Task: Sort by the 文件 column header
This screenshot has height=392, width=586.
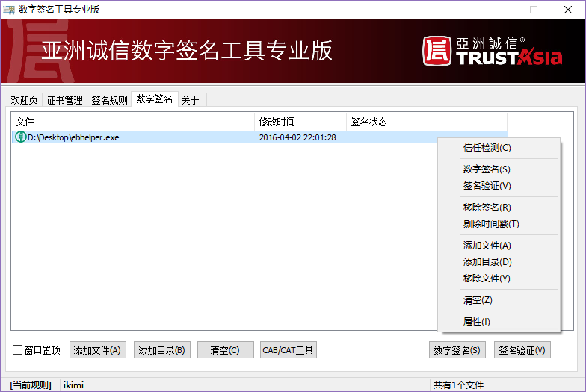Action: 133,122
